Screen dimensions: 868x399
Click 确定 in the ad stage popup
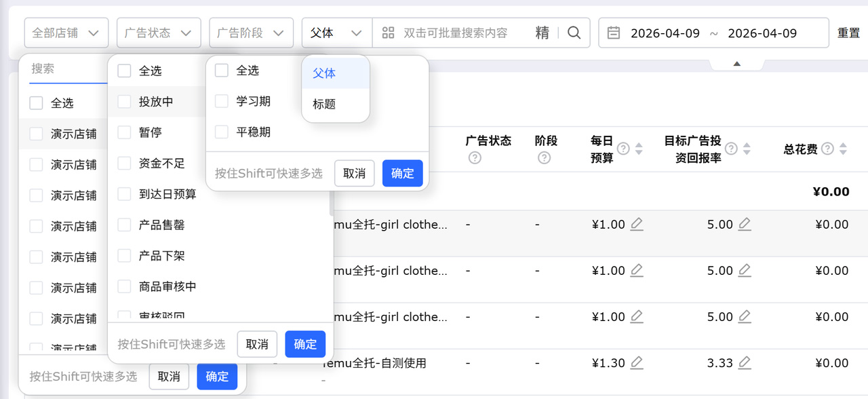click(x=402, y=173)
